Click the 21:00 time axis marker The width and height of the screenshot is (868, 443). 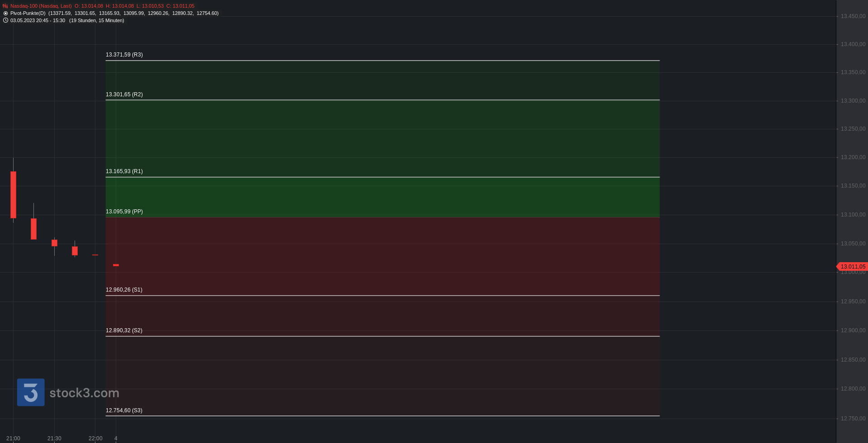tap(13, 438)
